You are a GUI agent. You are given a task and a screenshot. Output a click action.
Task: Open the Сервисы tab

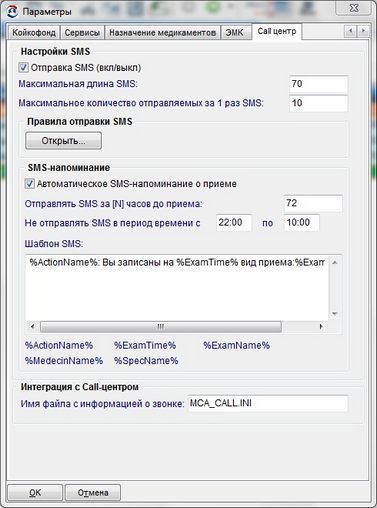click(x=82, y=33)
